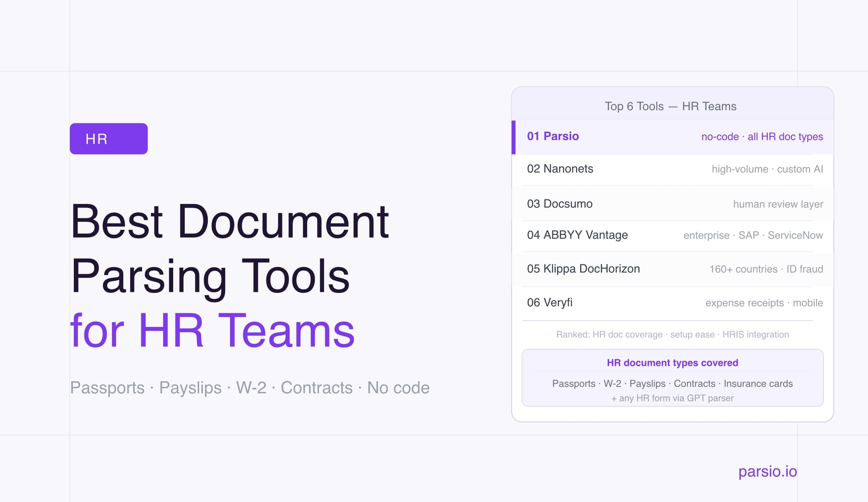This screenshot has width=868, height=502.
Task: Click 'Top 6 Tools — HR Teams' header
Action: [x=671, y=106]
